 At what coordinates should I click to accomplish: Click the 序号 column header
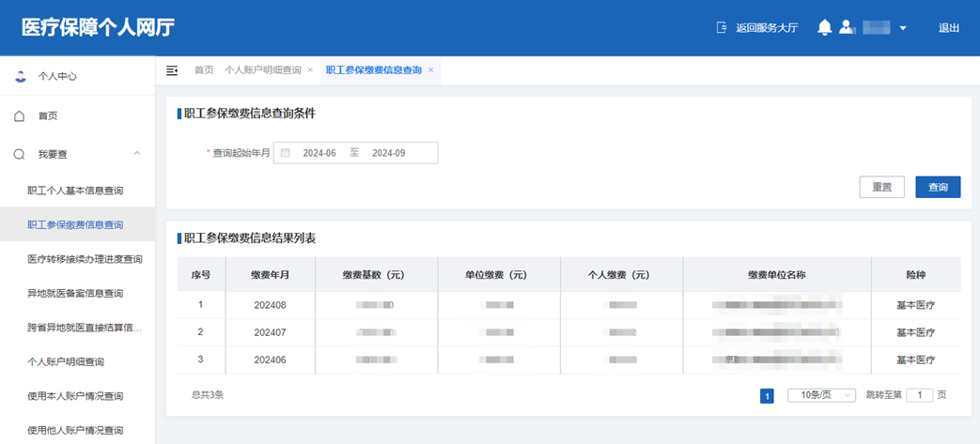coord(201,274)
